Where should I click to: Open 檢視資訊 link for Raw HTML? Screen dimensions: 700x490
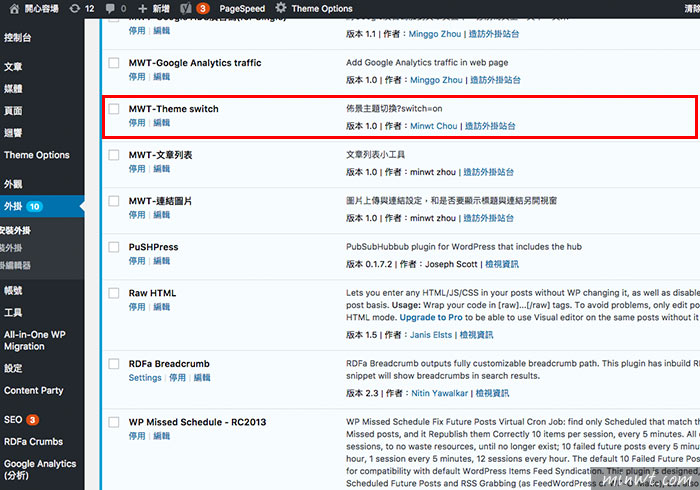click(x=476, y=335)
